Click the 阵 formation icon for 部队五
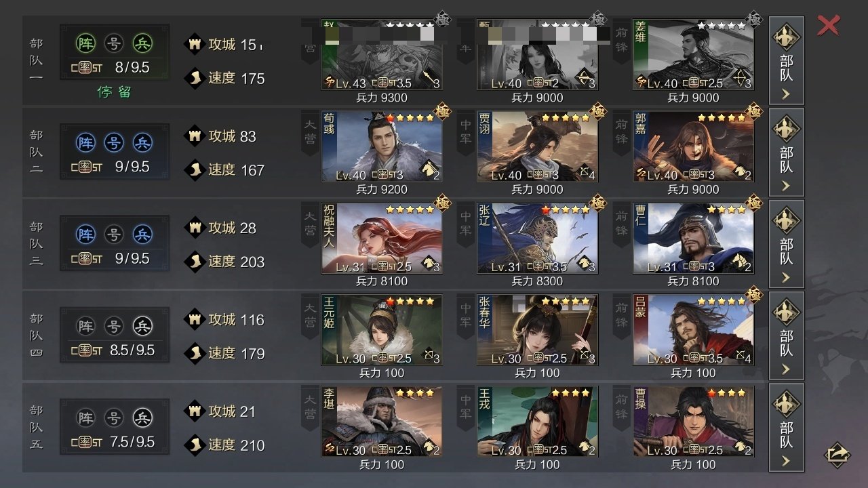 [x=86, y=418]
